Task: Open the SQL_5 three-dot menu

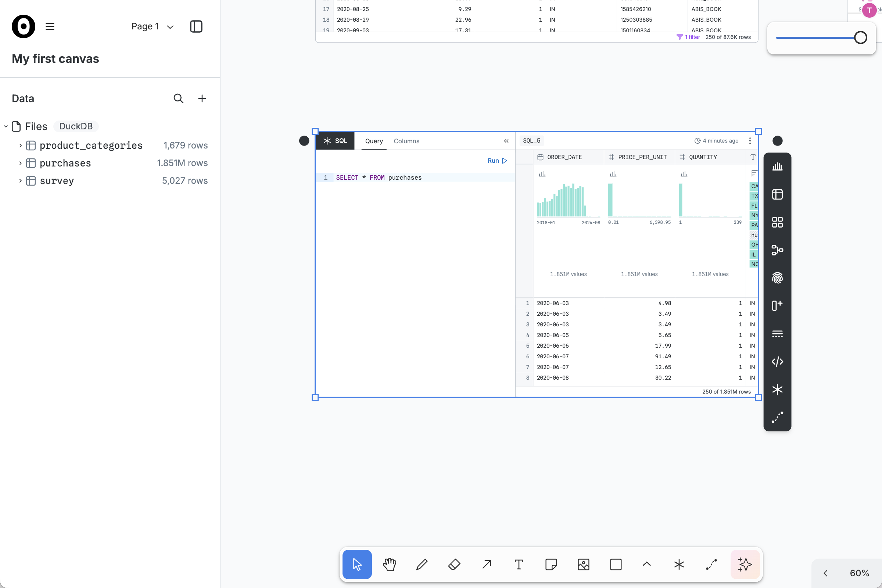Action: pos(750,141)
